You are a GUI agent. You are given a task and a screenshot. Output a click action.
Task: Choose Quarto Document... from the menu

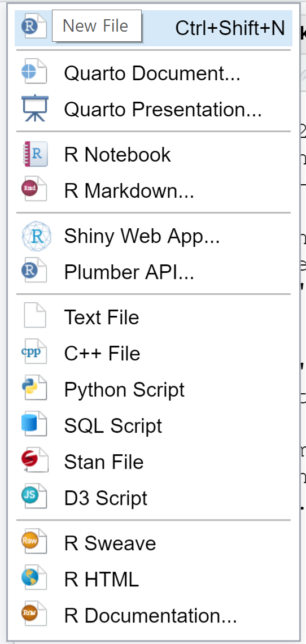[x=153, y=73]
